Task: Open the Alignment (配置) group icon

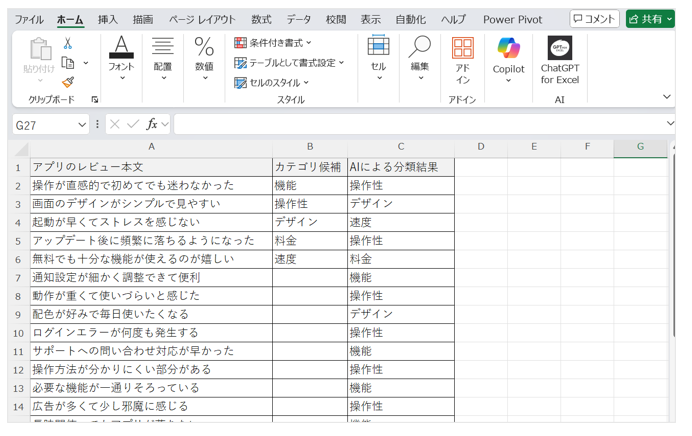Action: click(x=163, y=47)
